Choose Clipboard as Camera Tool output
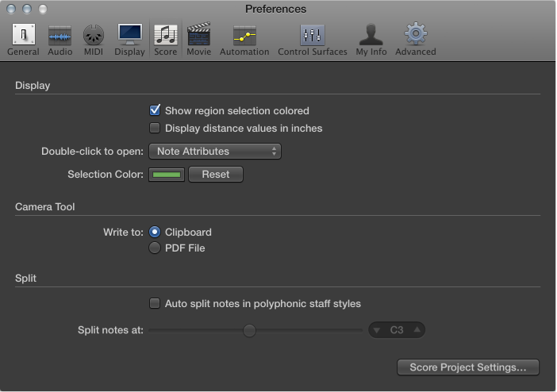This screenshot has width=557, height=392. tap(156, 233)
